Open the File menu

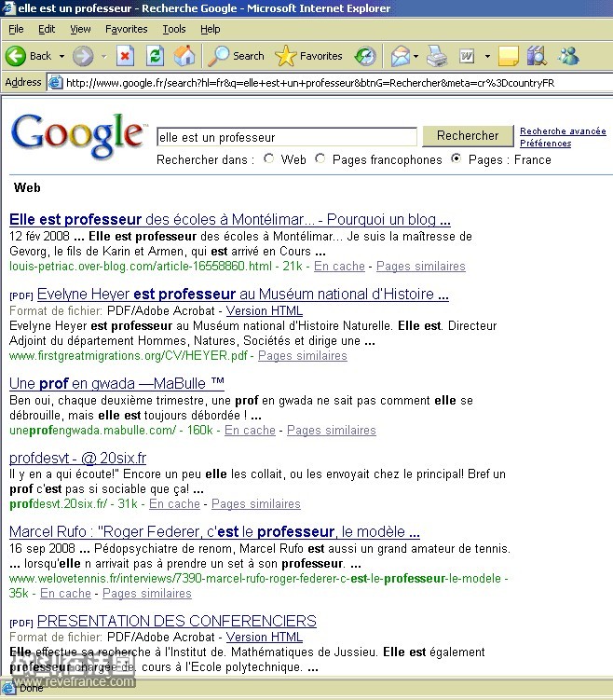(x=16, y=29)
